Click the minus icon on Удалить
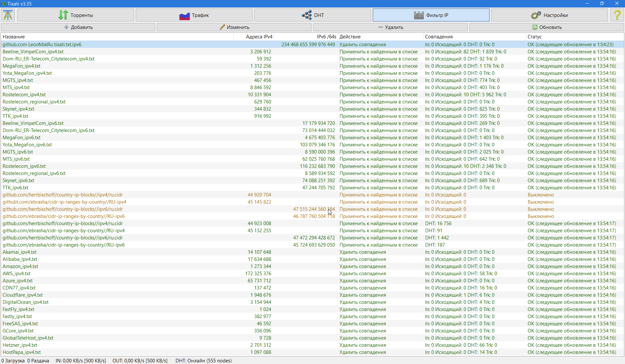This screenshot has width=625, height=364. [381, 27]
